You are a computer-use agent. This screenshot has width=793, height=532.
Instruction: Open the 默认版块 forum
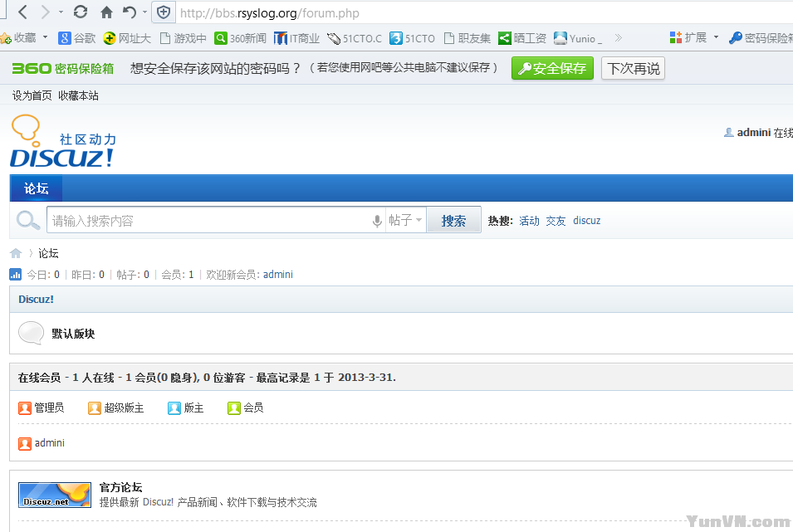click(73, 334)
